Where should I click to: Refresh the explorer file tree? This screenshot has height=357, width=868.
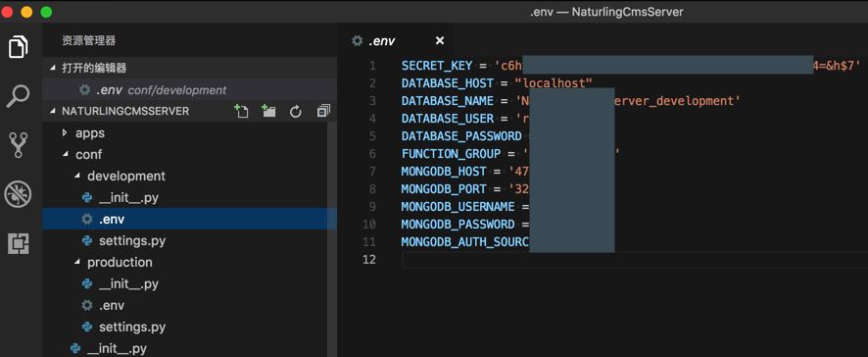tap(296, 112)
